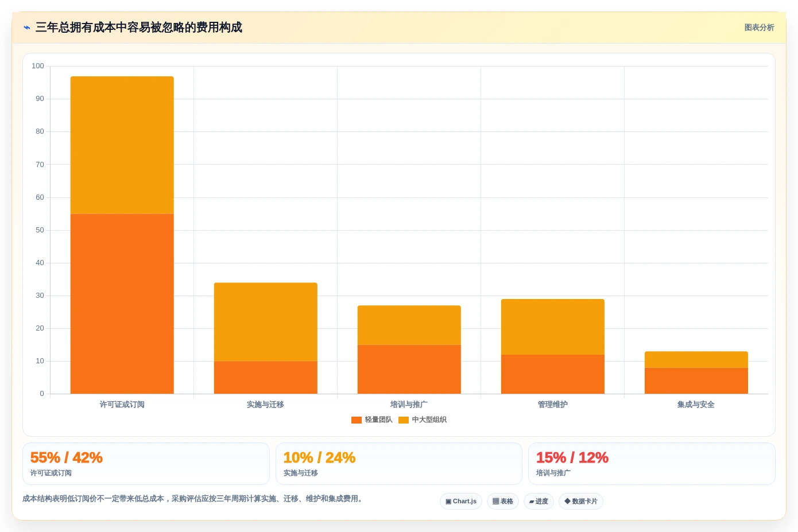This screenshot has width=798, height=532.
Task: Click the 100 y-axis tick label
Action: pyautogui.click(x=38, y=66)
